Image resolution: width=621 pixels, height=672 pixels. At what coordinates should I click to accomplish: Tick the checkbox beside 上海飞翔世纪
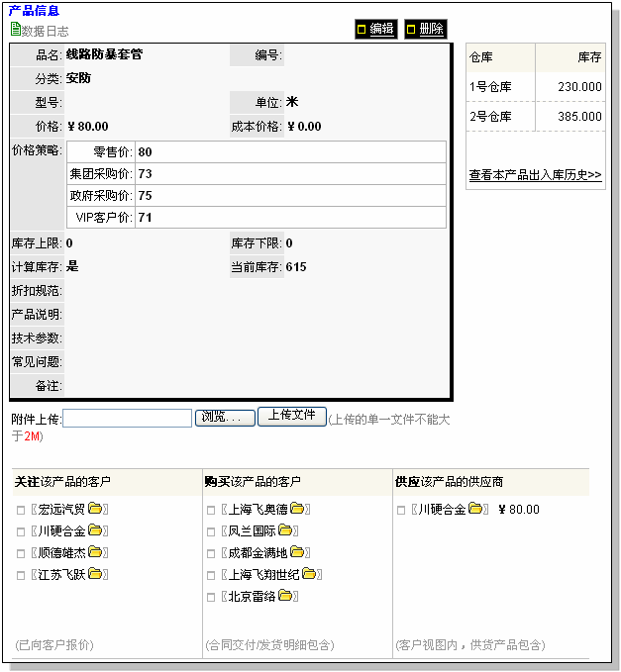coord(211,575)
